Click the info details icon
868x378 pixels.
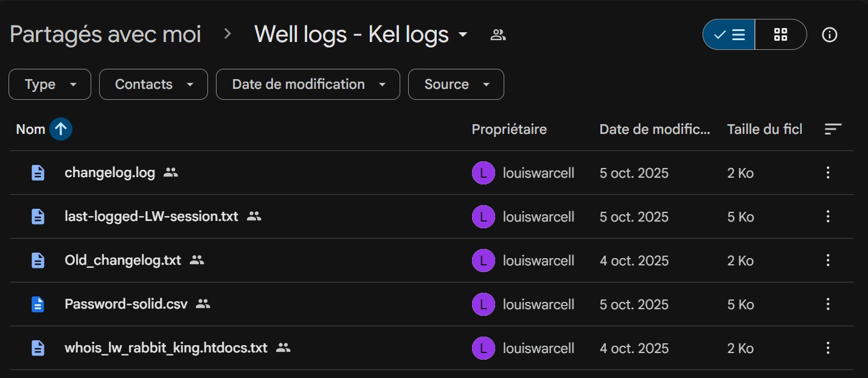829,35
